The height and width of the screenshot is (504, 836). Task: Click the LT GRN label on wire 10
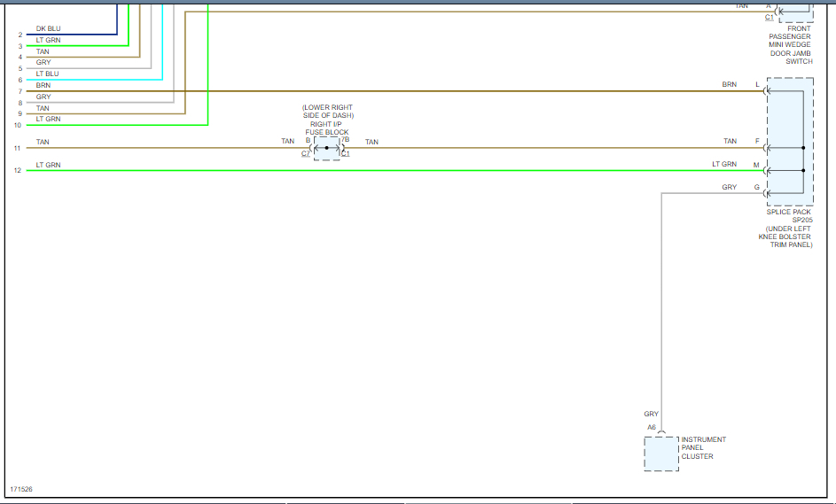pos(48,119)
